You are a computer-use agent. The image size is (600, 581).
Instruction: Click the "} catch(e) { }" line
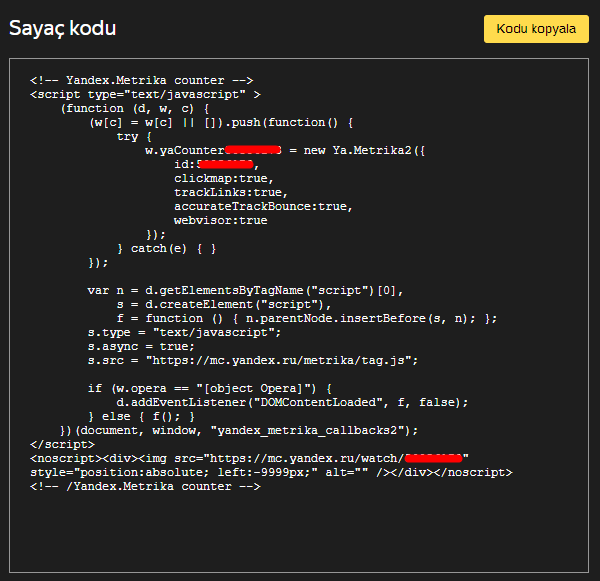pyautogui.click(x=166, y=248)
